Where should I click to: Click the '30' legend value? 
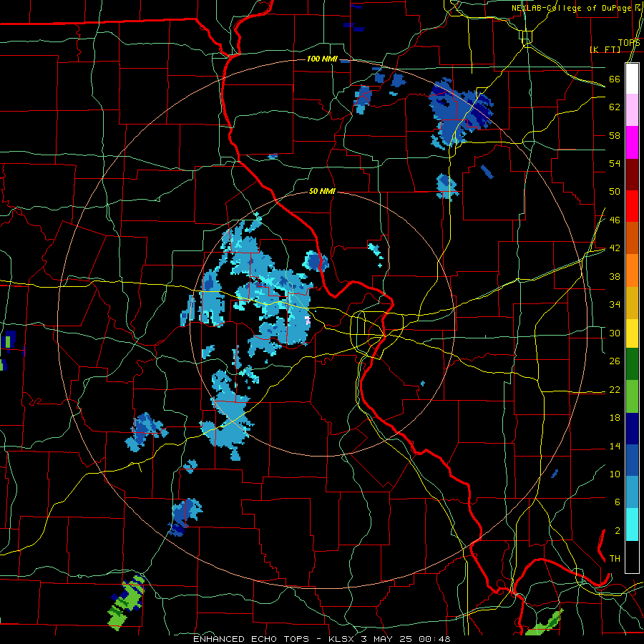(615, 333)
